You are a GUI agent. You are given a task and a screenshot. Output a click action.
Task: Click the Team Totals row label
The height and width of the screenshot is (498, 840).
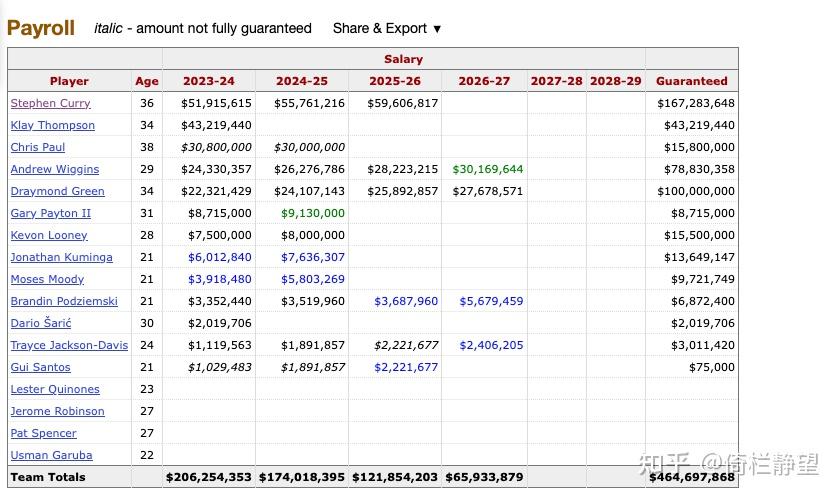(x=48, y=477)
